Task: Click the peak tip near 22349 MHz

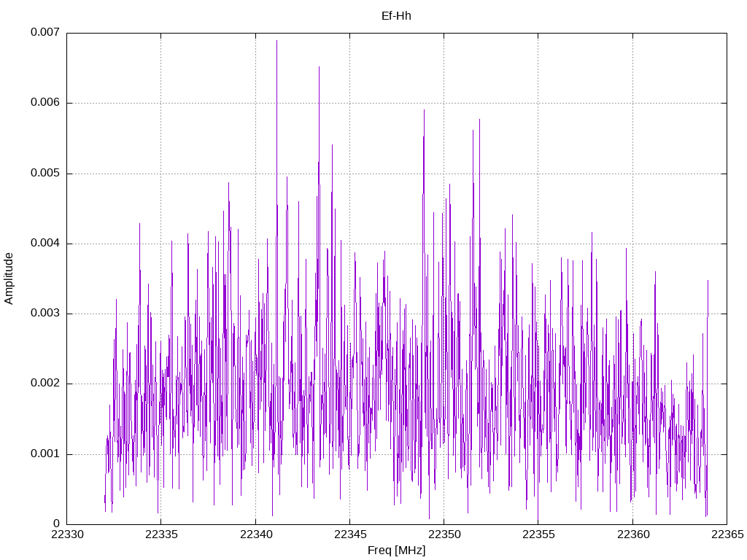Action: (x=424, y=111)
